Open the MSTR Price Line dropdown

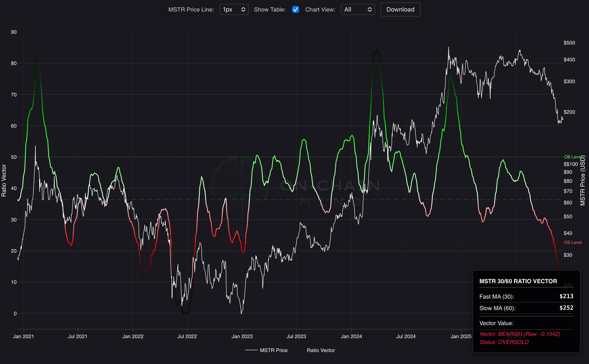(x=234, y=10)
